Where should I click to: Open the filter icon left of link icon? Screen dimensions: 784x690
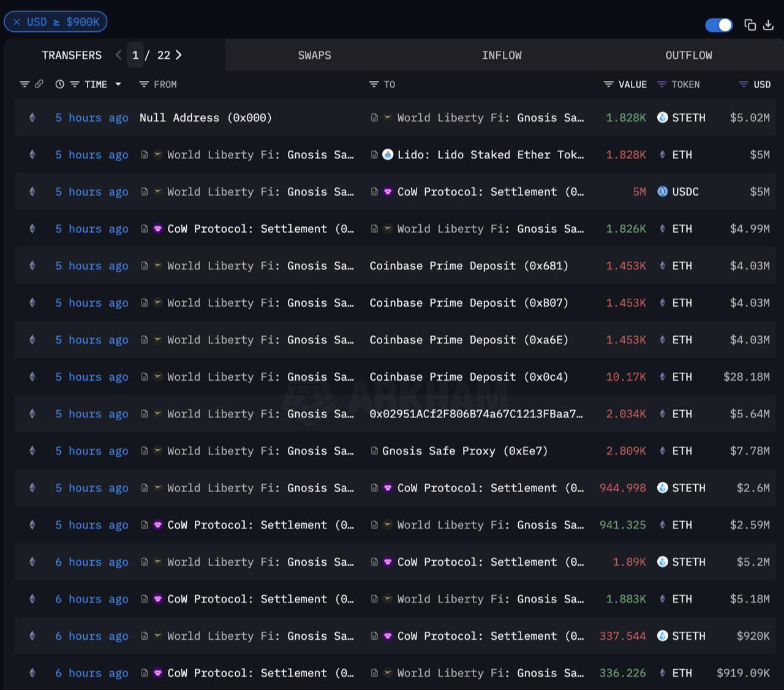24,84
